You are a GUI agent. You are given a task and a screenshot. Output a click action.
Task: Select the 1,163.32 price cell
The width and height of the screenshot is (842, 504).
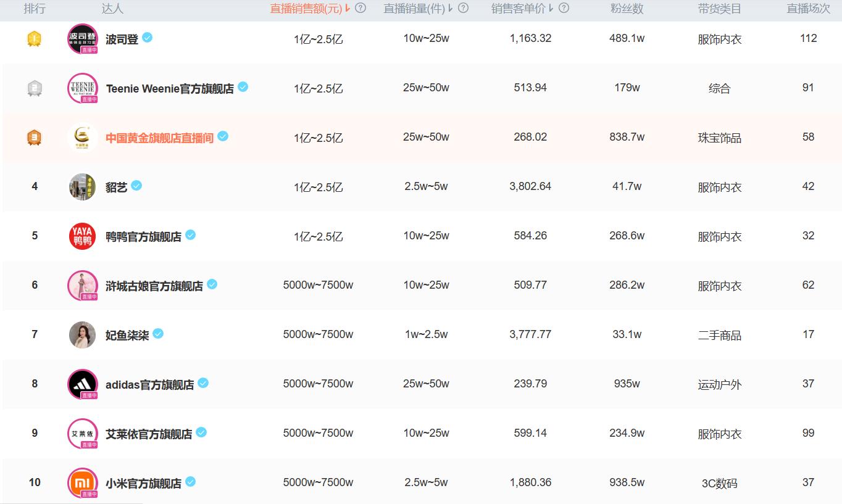[x=530, y=38]
